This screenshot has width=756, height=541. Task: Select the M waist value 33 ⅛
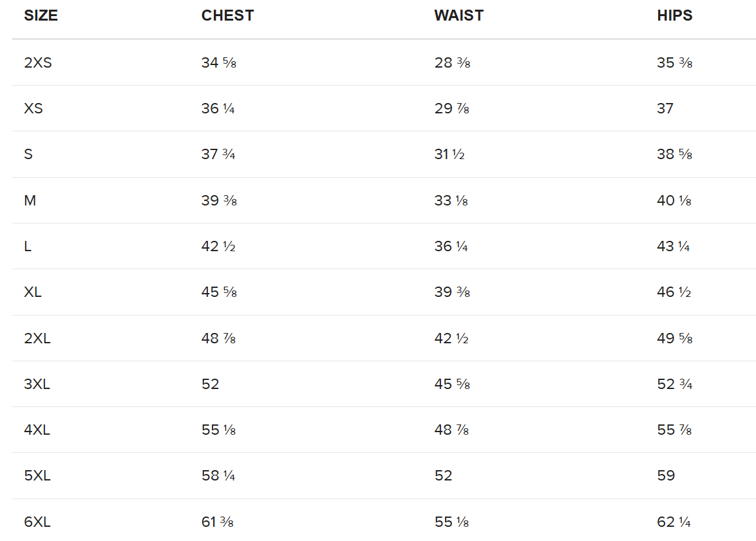click(451, 200)
